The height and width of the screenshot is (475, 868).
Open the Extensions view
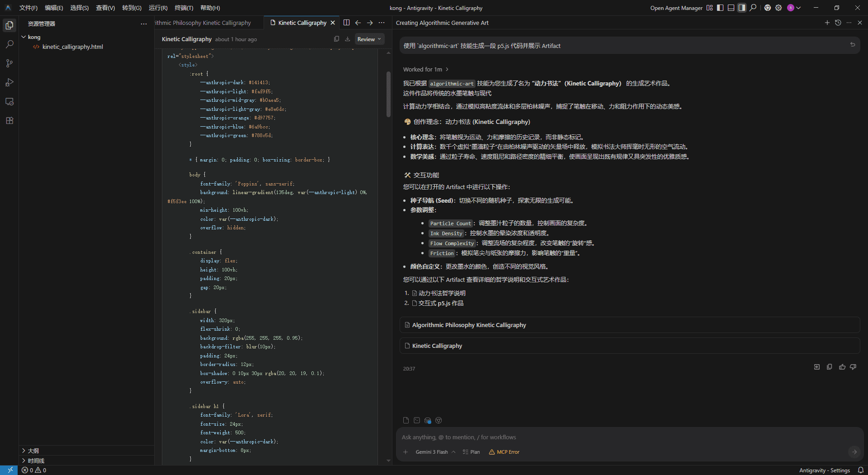[x=9, y=120]
